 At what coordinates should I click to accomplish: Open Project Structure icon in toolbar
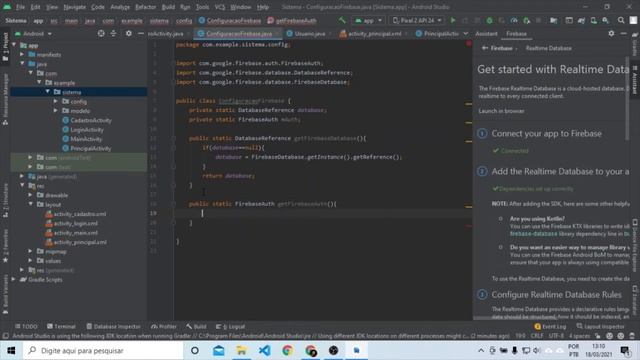click(553, 20)
